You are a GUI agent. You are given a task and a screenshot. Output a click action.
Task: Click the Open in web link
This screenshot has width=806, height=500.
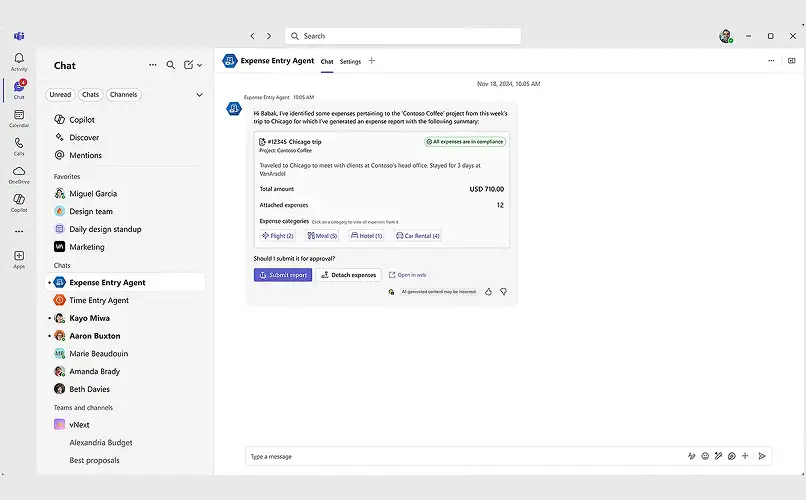point(408,275)
